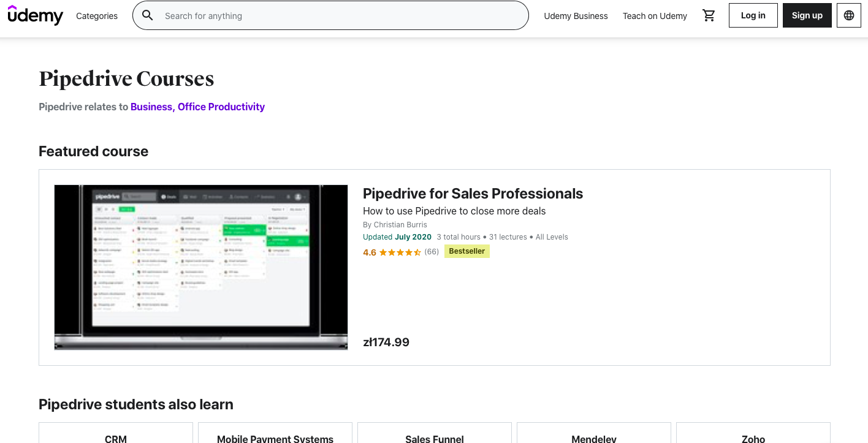The image size is (868, 443).
Task: Open the language selector globe
Action: click(x=849, y=15)
